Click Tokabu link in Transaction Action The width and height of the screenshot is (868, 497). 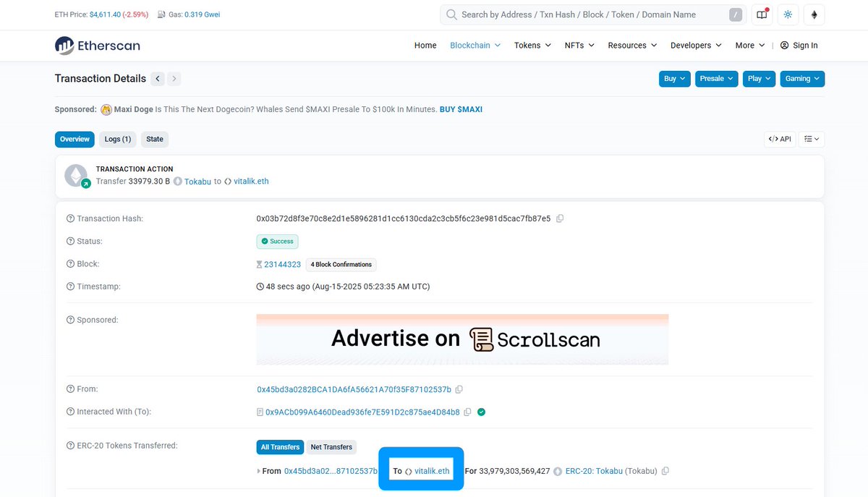pos(197,182)
